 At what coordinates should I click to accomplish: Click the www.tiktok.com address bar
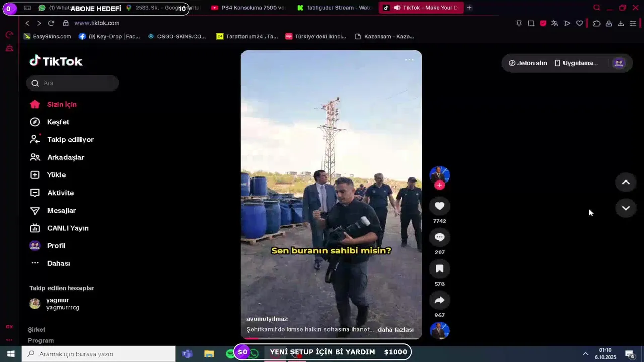pyautogui.click(x=97, y=23)
